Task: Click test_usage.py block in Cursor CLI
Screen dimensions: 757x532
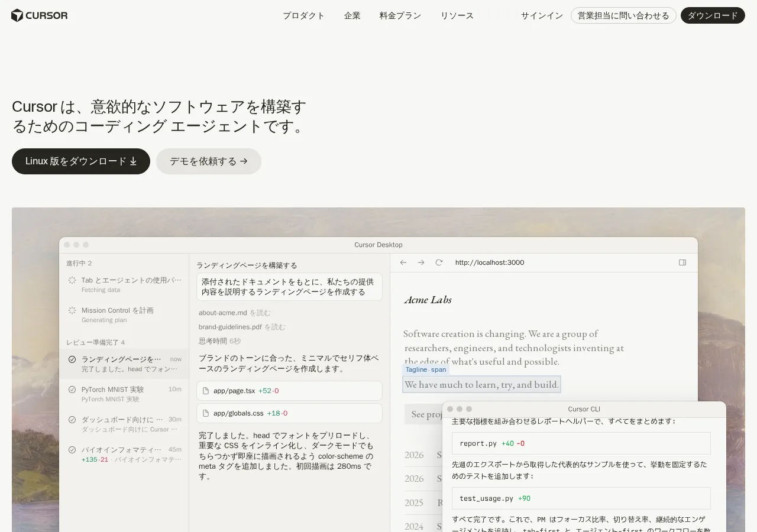Action: pyautogui.click(x=581, y=498)
